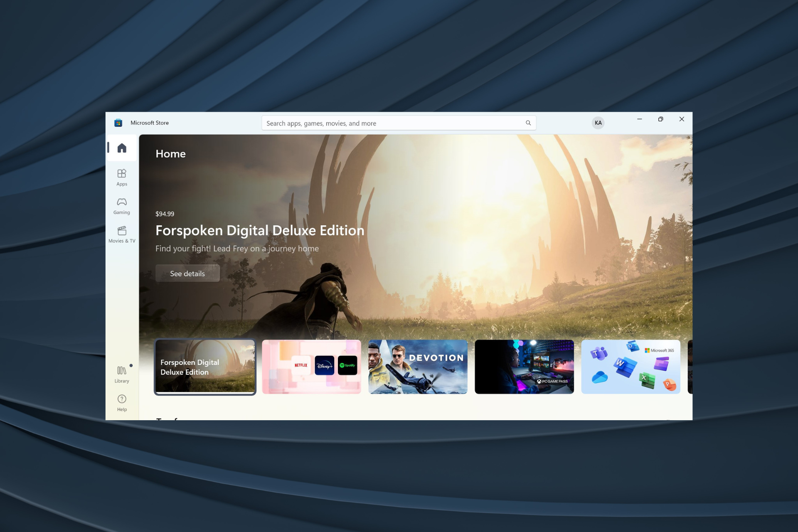This screenshot has width=798, height=532.
Task: Click the Microsoft Store logo icon
Action: click(118, 123)
